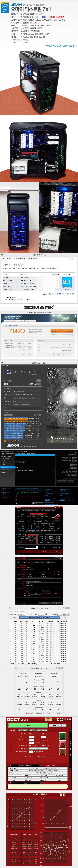Click Sensor Test in Real Temp
The height and width of the screenshot is (868, 78).
coord(29,713)
